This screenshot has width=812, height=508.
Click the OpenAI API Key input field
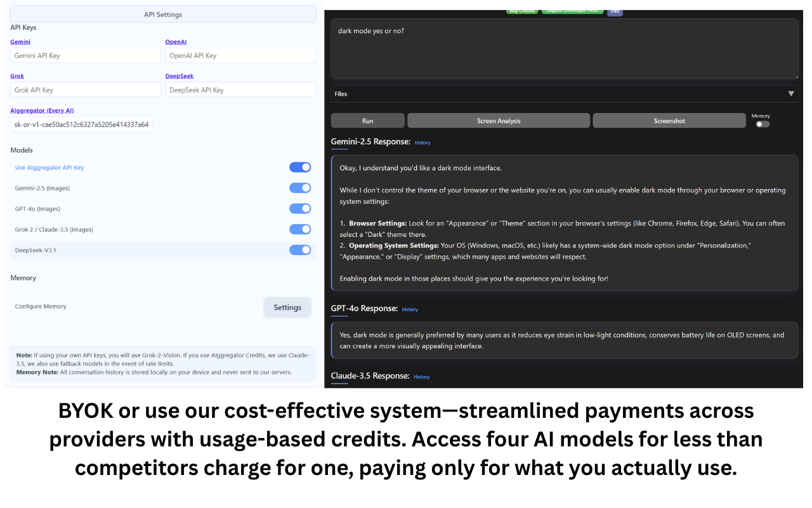tap(240, 55)
